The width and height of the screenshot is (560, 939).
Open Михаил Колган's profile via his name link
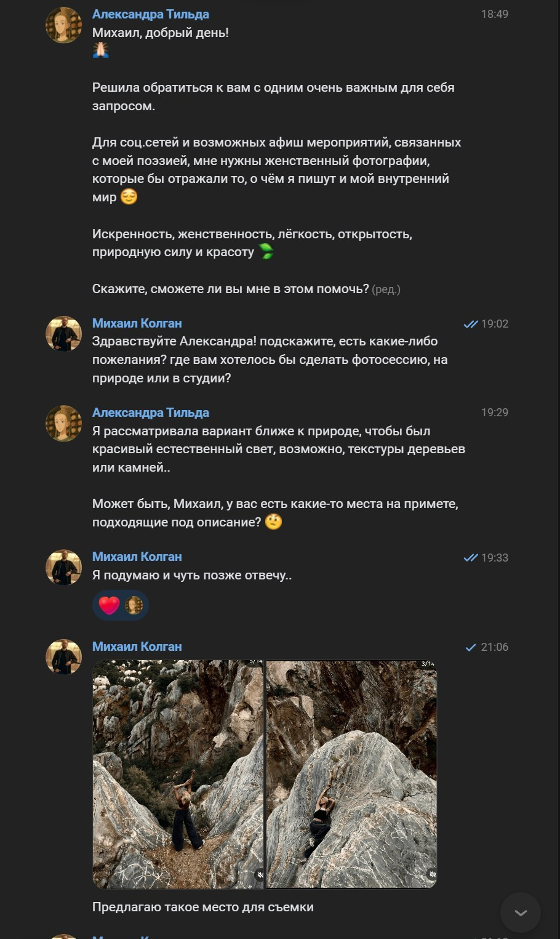[137, 323]
